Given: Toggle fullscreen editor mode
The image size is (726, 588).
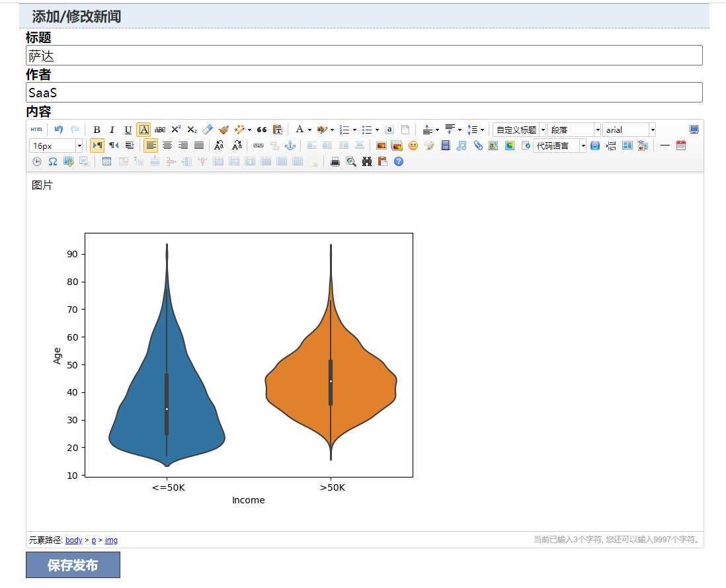Looking at the screenshot, I should [694, 130].
